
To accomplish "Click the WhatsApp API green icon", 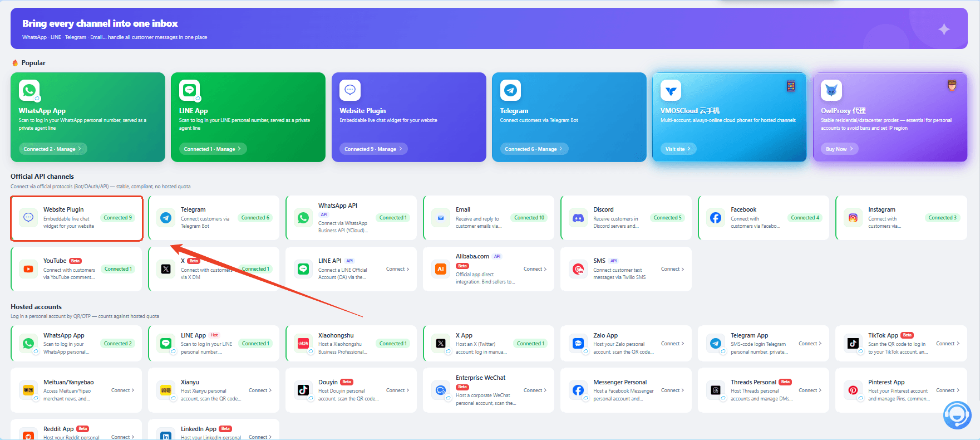I will (303, 218).
